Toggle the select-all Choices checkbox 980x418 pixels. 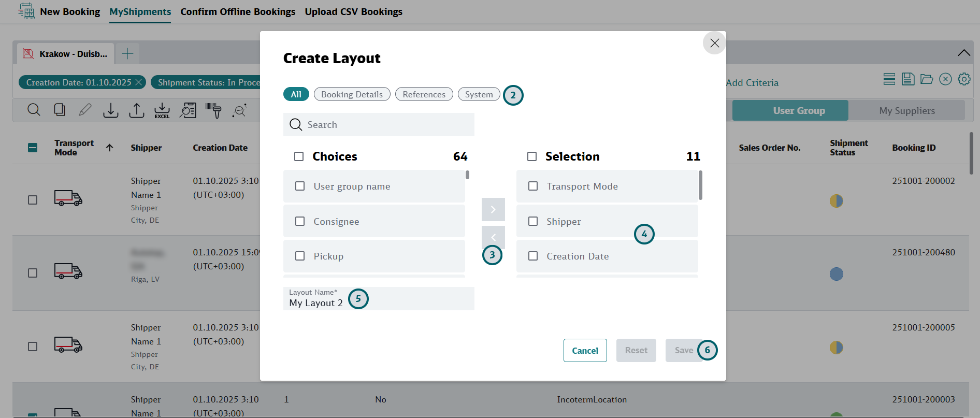[x=299, y=156]
